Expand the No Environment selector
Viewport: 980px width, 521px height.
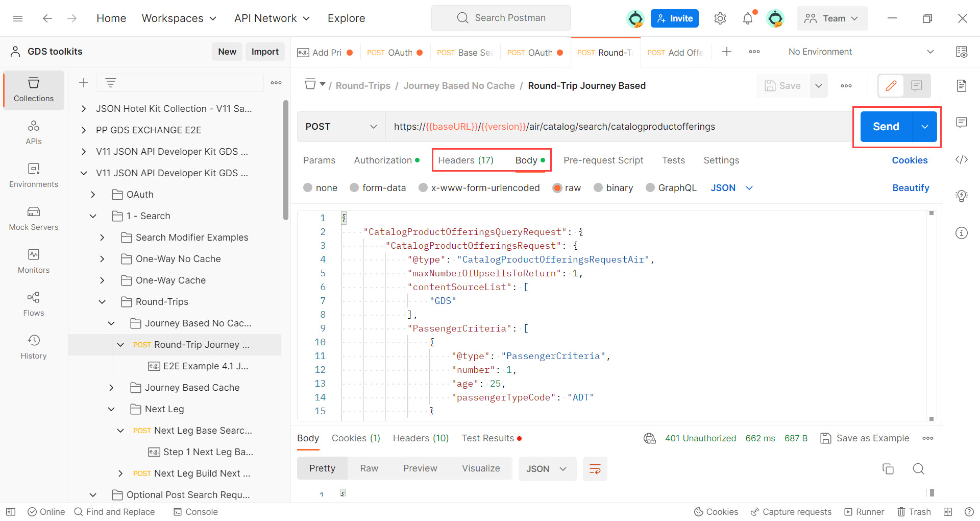(861, 52)
